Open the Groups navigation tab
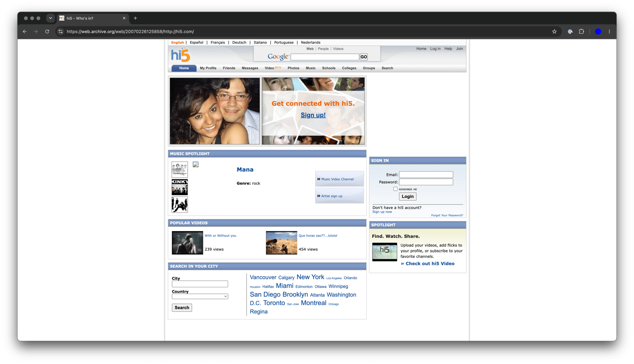 (369, 68)
